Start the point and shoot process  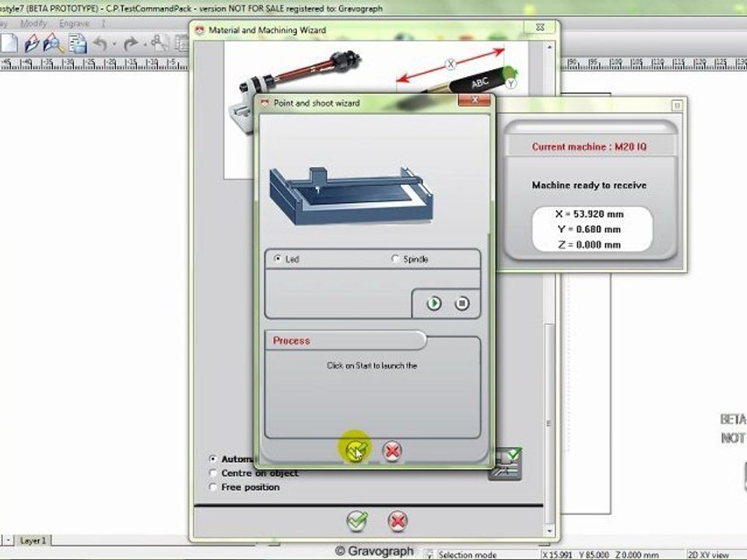(433, 303)
